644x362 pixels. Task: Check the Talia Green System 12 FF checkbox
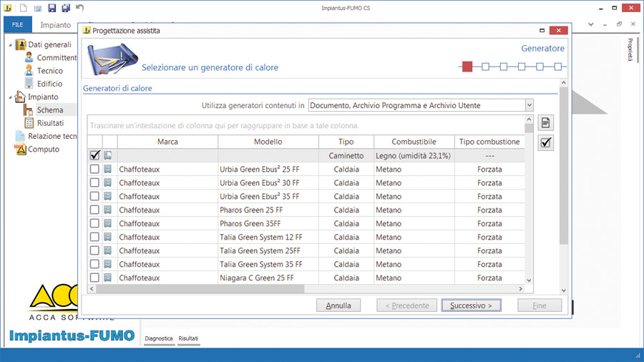[x=94, y=236]
